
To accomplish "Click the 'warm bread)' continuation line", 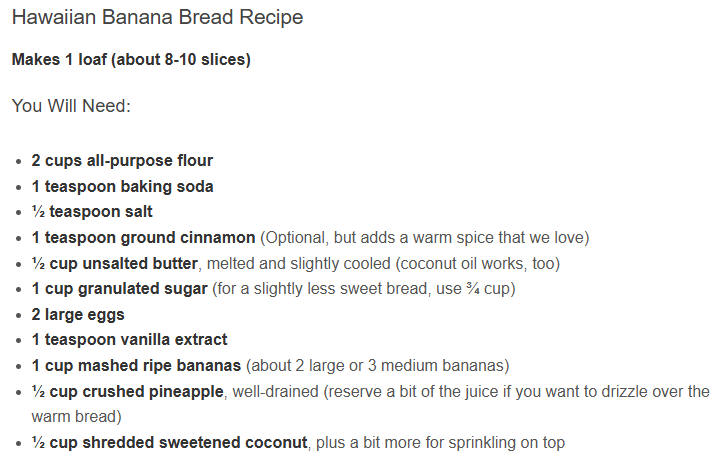I will coord(77,417).
